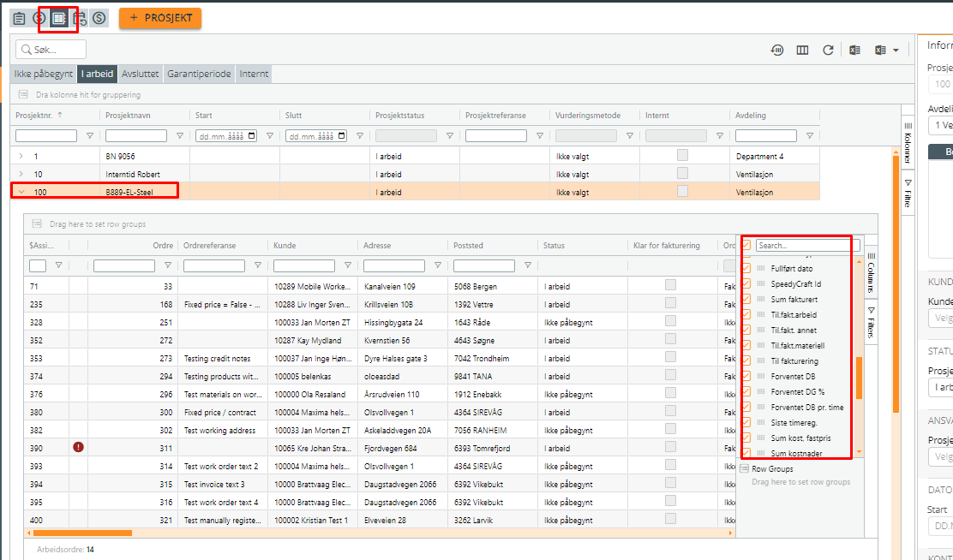This screenshot has width=953, height=560.
Task: Expand project row 10 Interntid Robert
Action: (x=21, y=175)
